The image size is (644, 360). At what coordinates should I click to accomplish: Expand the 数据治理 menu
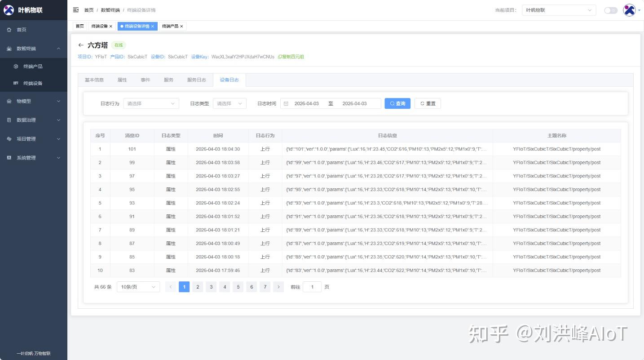pos(34,120)
